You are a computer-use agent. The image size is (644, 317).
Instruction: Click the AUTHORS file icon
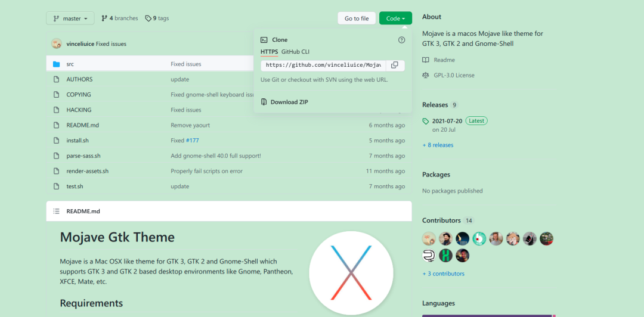tap(56, 79)
